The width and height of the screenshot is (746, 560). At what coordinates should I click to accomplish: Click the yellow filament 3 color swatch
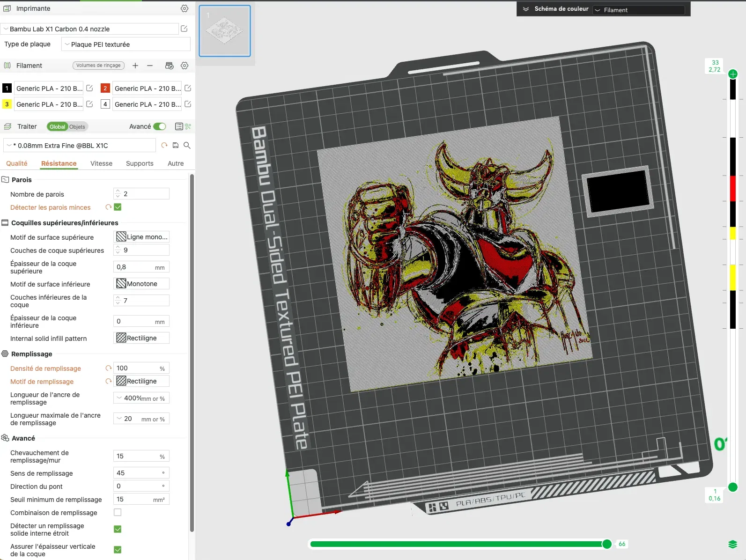pyautogui.click(x=7, y=104)
